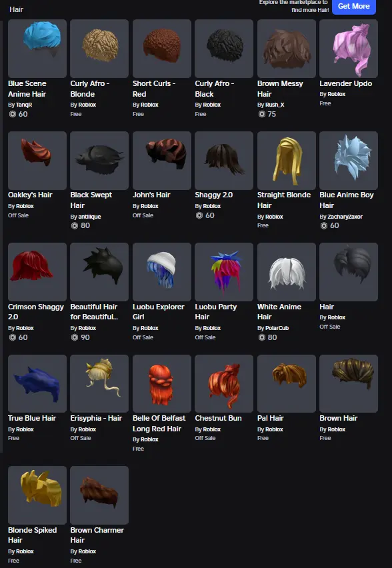This screenshot has width=392, height=568.
Task: Open creator antilique's profile link
Action: (x=89, y=217)
